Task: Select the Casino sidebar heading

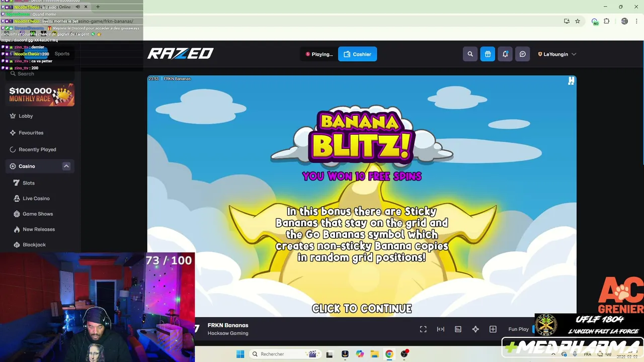Action: point(27,166)
